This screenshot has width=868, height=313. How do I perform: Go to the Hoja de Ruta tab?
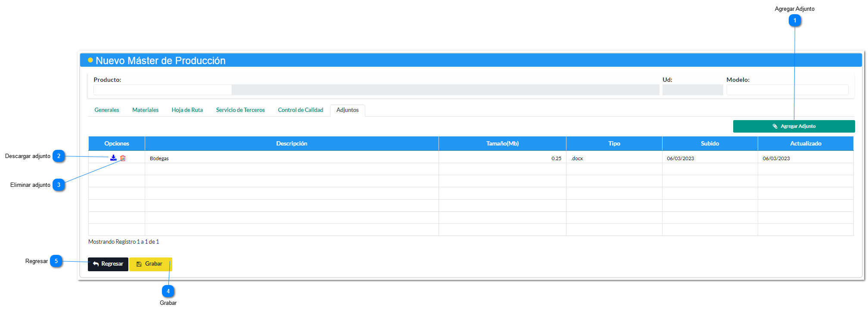187,110
